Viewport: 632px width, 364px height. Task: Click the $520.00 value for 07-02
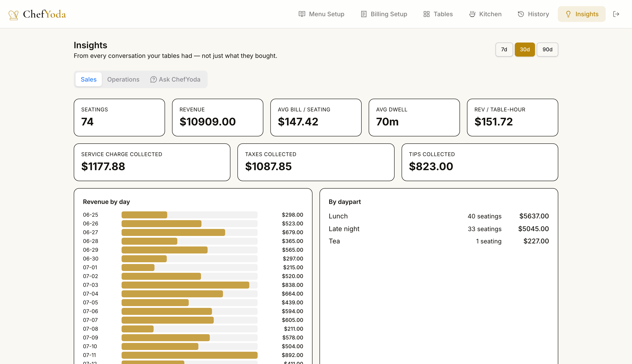point(293,276)
